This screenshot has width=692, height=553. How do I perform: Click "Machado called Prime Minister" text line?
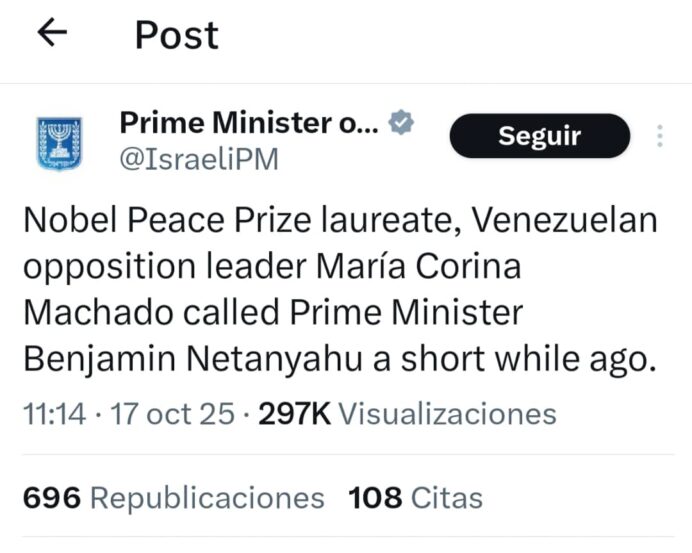pyautogui.click(x=272, y=314)
